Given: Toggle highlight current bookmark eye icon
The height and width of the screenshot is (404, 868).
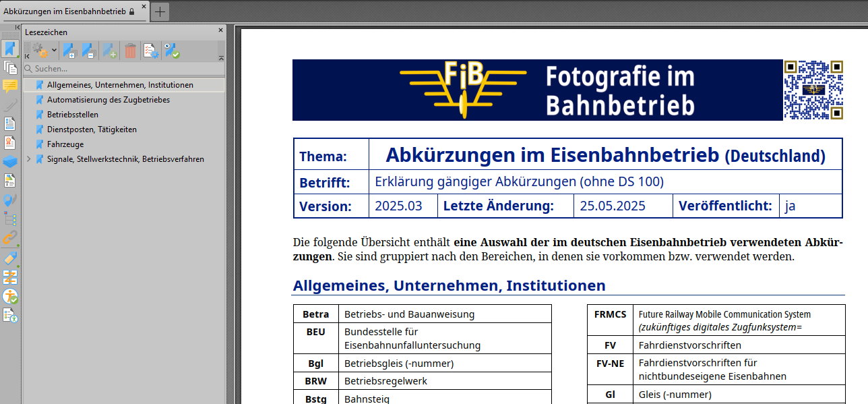Looking at the screenshot, I should point(171,51).
